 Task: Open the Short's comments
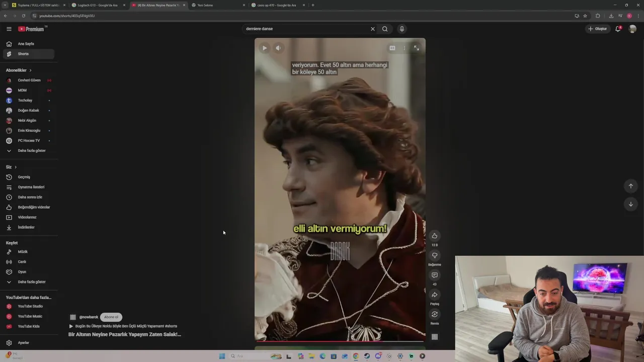point(435,275)
